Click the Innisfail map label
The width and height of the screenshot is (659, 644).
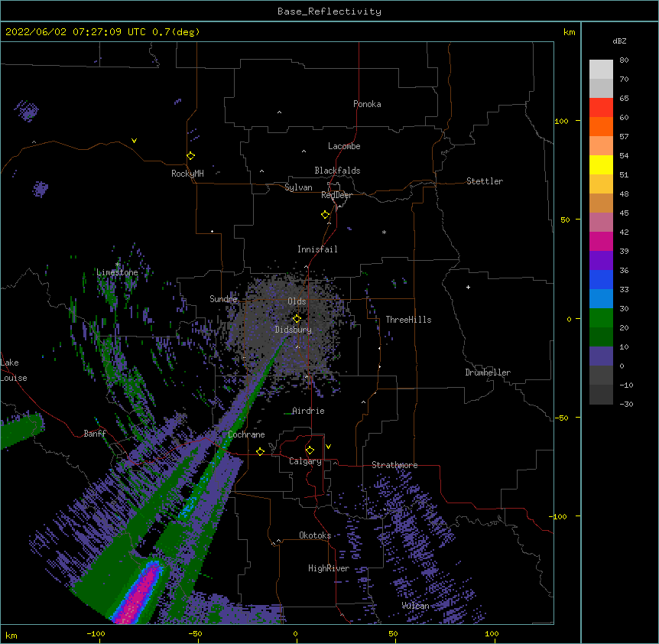(317, 249)
